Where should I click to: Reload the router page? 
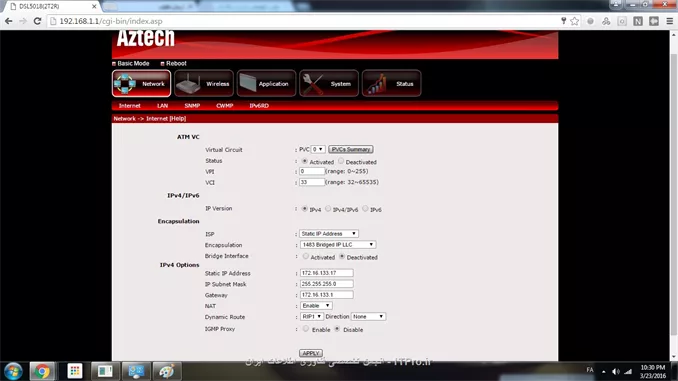37,21
